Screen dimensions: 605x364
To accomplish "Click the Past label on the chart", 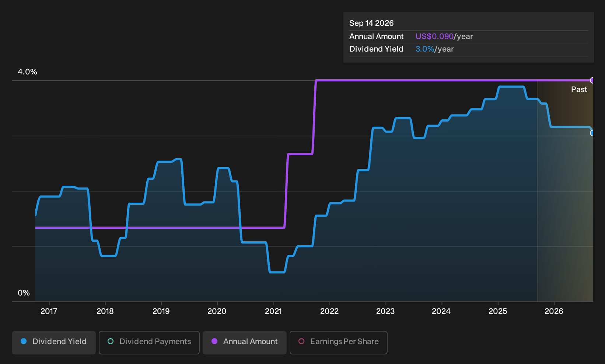I will [x=579, y=90].
